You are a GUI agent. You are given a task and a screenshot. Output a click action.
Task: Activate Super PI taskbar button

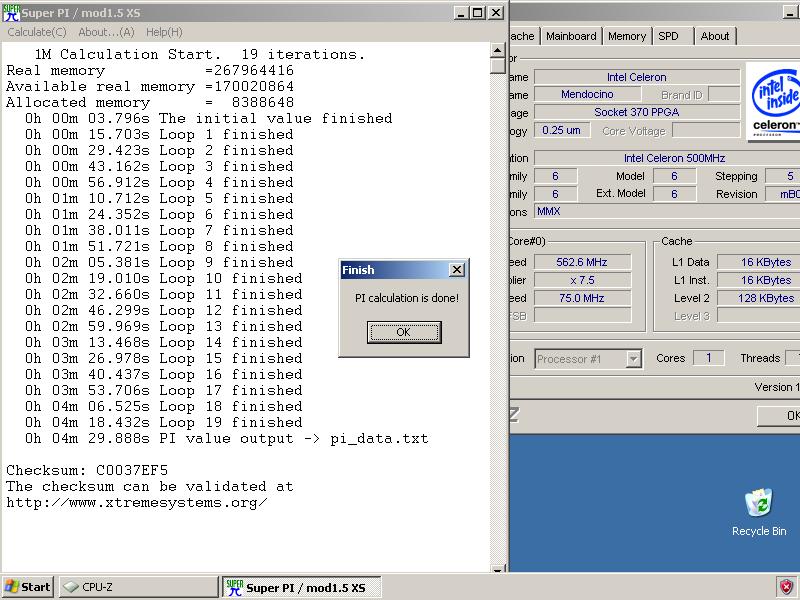302,587
